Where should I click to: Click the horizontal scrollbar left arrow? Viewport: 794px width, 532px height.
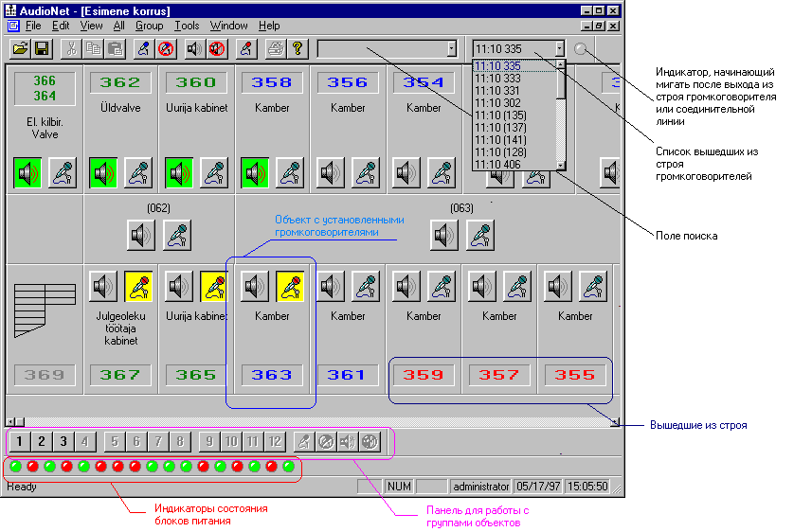pos(10,422)
